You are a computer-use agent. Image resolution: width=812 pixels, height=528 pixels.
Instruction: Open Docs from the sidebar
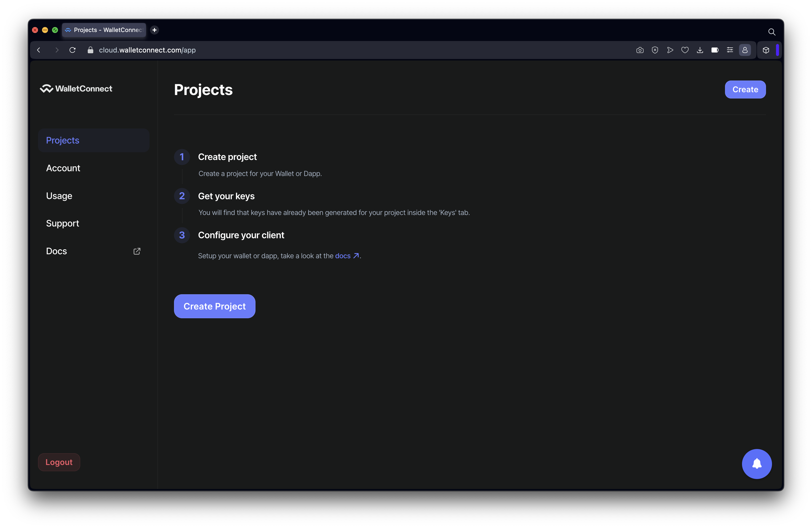tap(93, 251)
